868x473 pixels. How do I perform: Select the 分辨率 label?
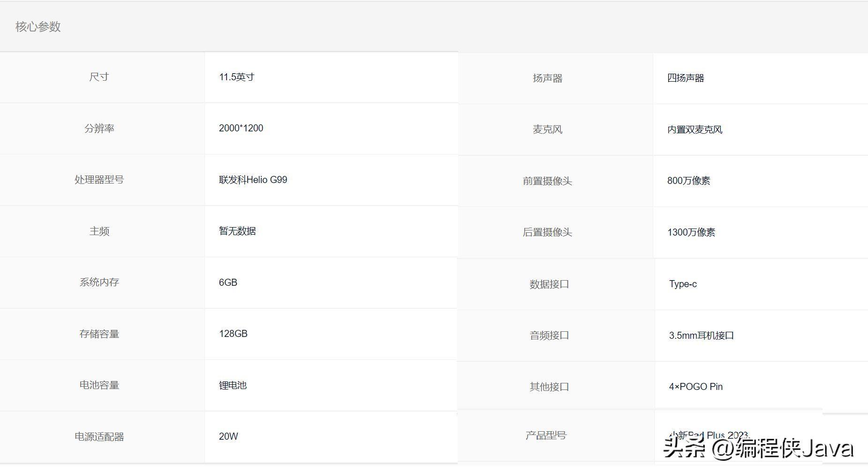tap(99, 128)
